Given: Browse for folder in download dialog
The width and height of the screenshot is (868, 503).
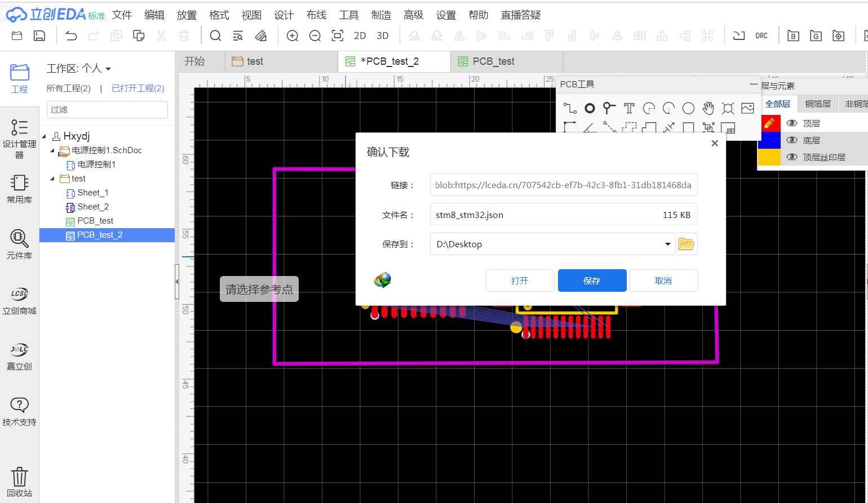Looking at the screenshot, I should click(x=686, y=244).
